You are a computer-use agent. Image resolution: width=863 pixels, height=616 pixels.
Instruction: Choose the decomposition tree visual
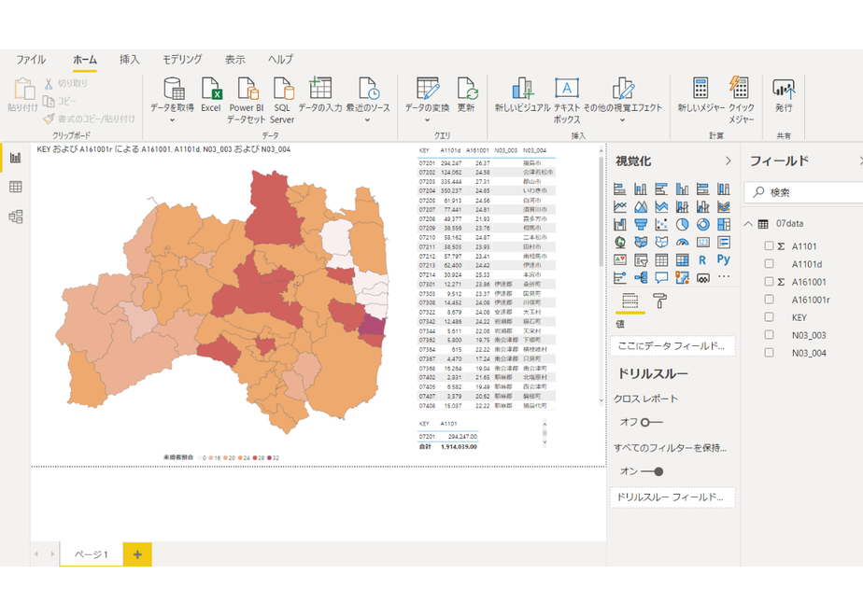click(641, 278)
